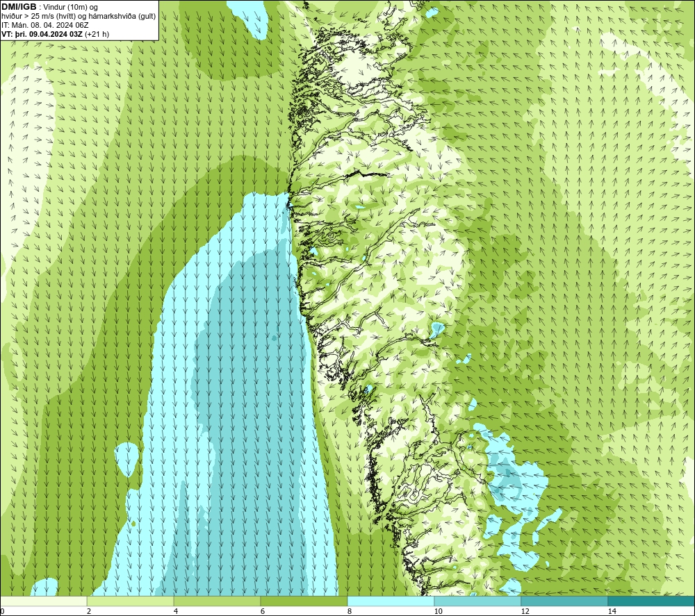The image size is (695, 616).
Task: Click the IT: Mán. 08. 04. 2024 06Z line
Action: click(x=44, y=25)
